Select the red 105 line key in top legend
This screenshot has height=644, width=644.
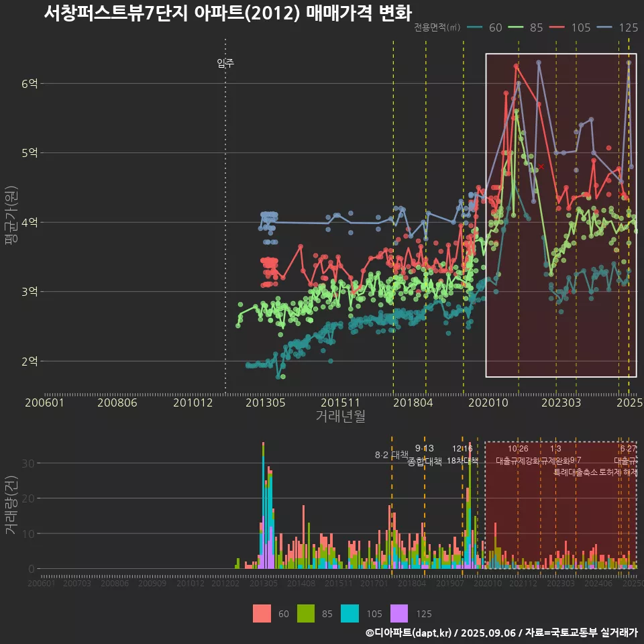click(x=557, y=28)
